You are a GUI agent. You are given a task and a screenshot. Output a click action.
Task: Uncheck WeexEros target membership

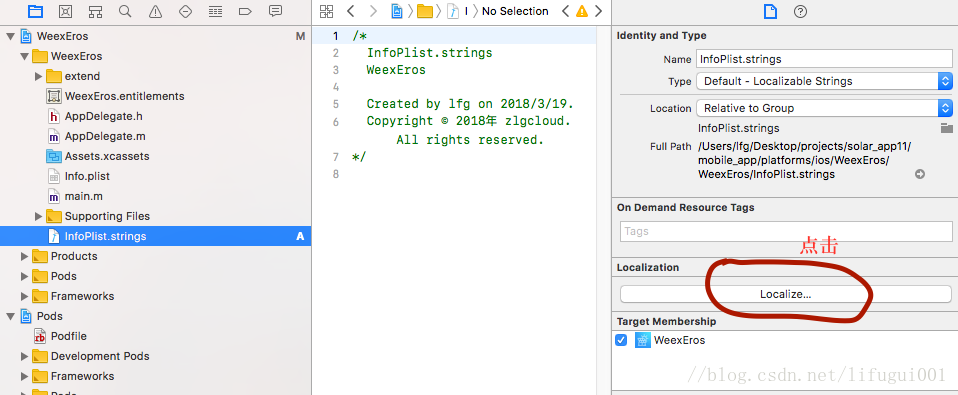tap(621, 340)
